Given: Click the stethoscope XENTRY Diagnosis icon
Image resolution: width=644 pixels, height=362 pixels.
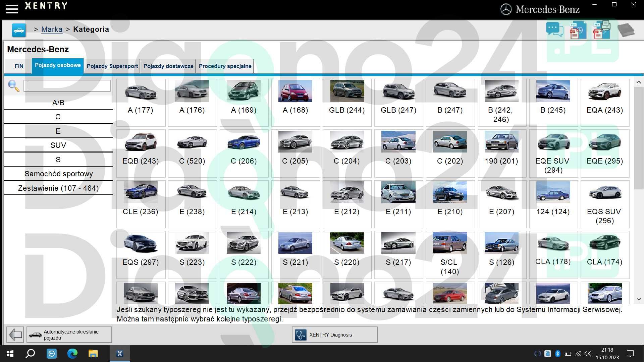Looking at the screenshot, I should tap(301, 335).
